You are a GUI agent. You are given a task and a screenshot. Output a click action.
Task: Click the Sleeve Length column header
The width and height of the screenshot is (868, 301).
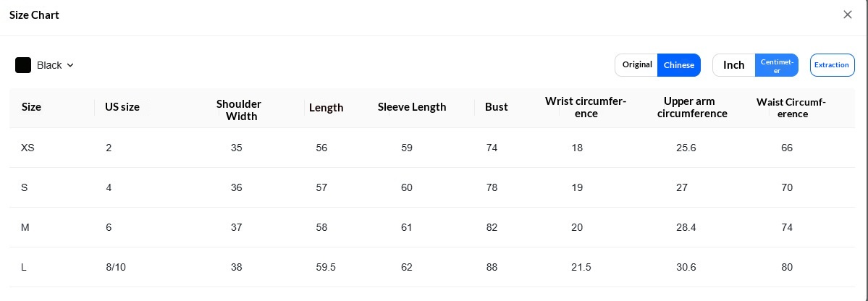tap(412, 107)
